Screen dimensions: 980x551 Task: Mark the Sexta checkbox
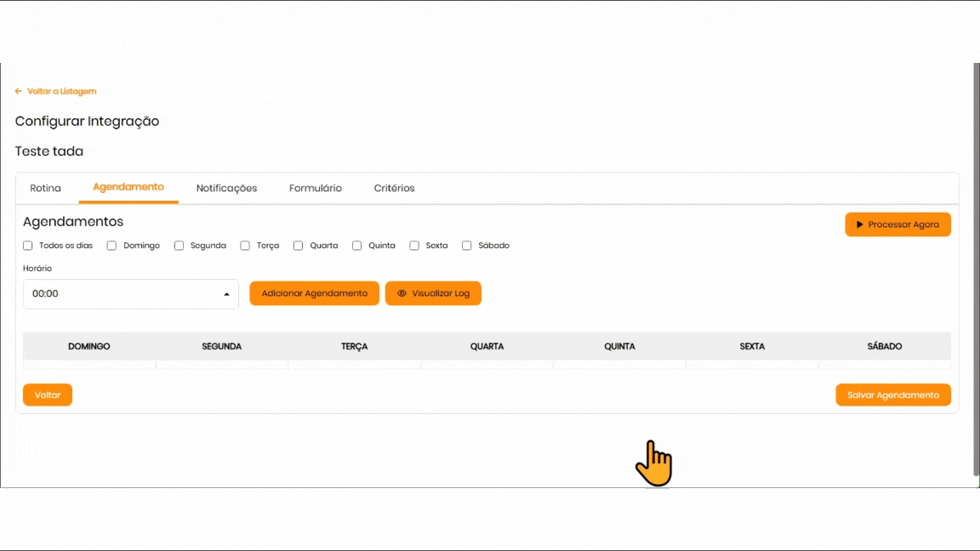coord(414,246)
